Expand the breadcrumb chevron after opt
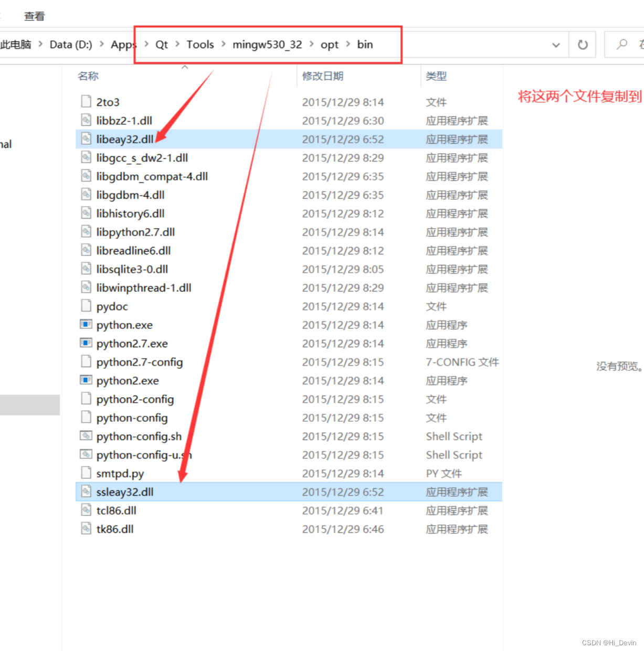The image size is (644, 651). [348, 45]
